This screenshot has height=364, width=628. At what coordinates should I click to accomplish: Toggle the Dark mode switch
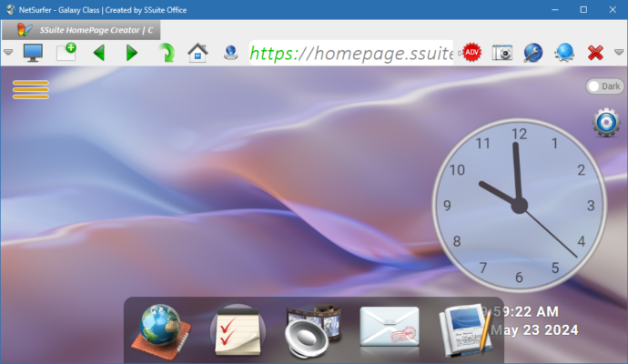pos(604,86)
